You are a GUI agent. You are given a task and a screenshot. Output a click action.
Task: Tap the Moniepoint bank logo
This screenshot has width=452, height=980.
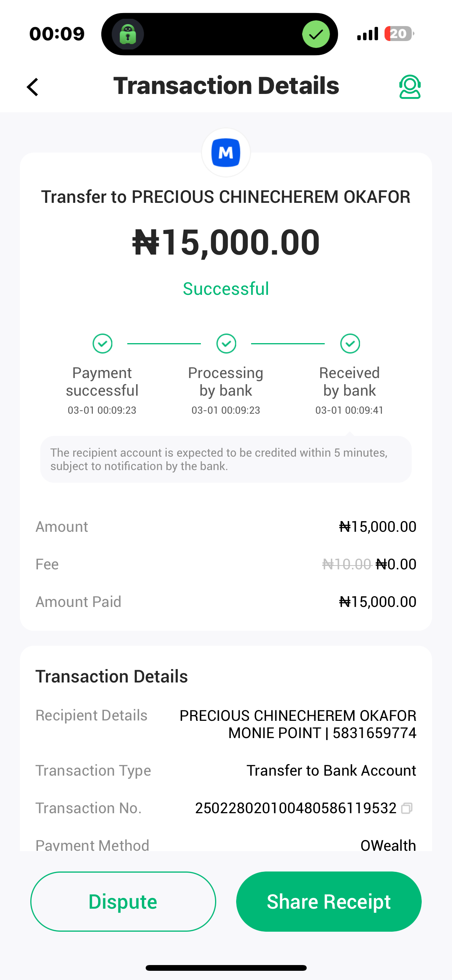pos(226,153)
